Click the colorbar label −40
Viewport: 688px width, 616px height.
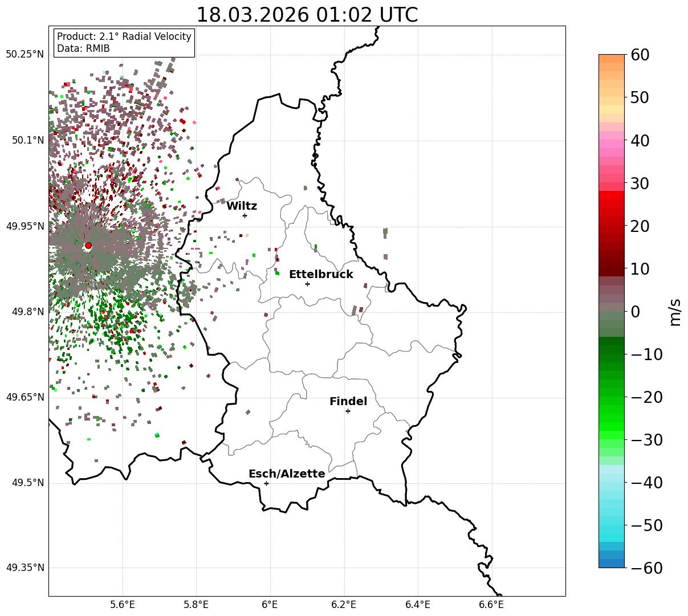tap(646, 483)
